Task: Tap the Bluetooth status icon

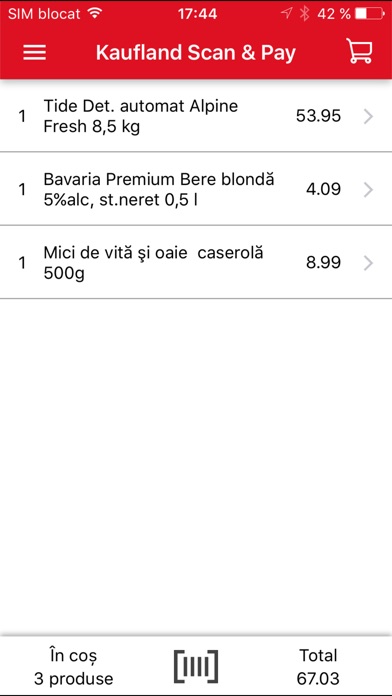Action: [x=304, y=14]
